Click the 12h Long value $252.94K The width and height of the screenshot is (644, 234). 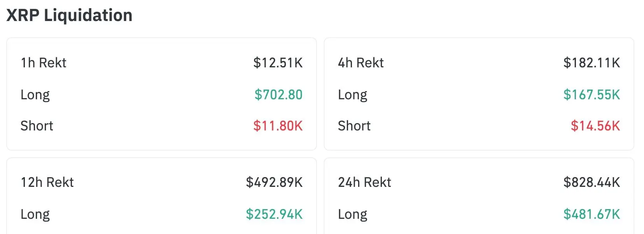[x=274, y=214]
